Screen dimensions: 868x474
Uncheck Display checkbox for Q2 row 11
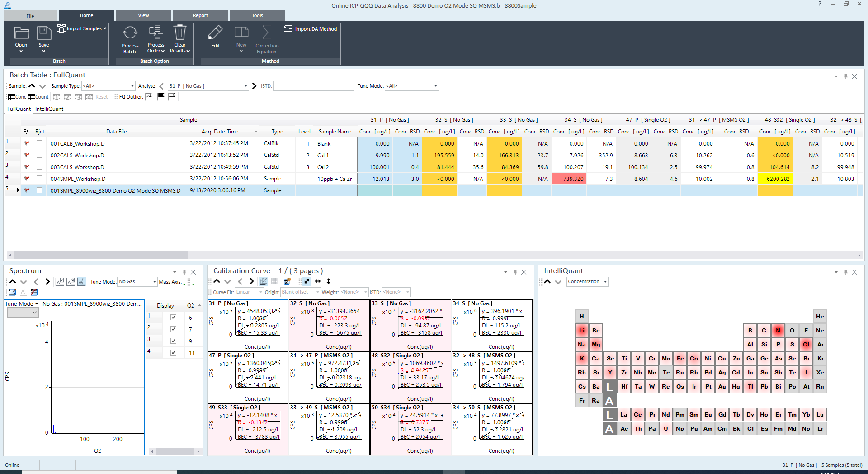click(173, 353)
